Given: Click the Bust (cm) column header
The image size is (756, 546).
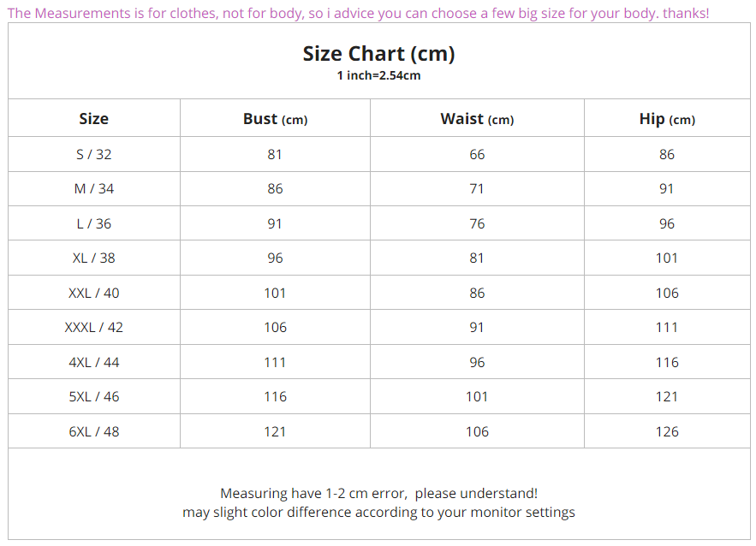Looking at the screenshot, I should 275,119.
